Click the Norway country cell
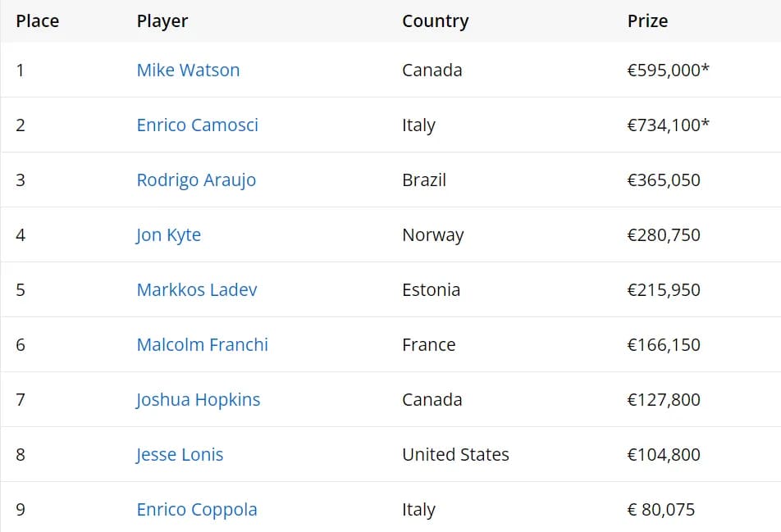This screenshot has width=781, height=532. (433, 235)
